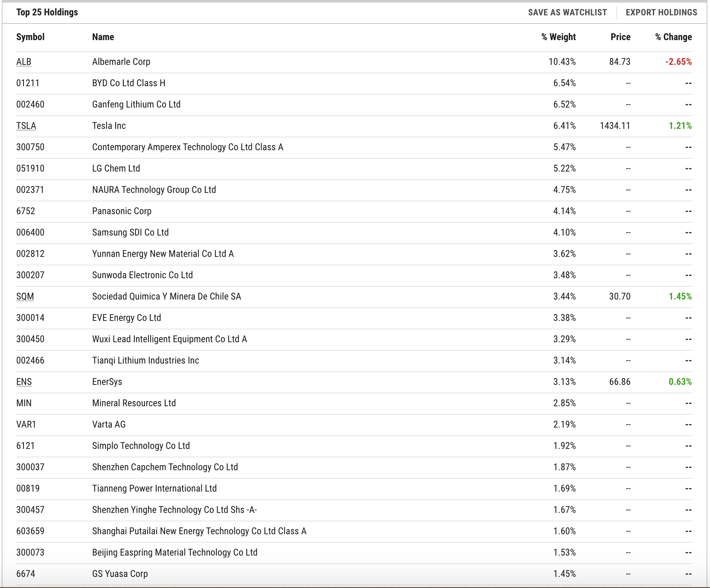The image size is (710, 588).
Task: Select the Albemarle Corp company name
Action: [121, 62]
